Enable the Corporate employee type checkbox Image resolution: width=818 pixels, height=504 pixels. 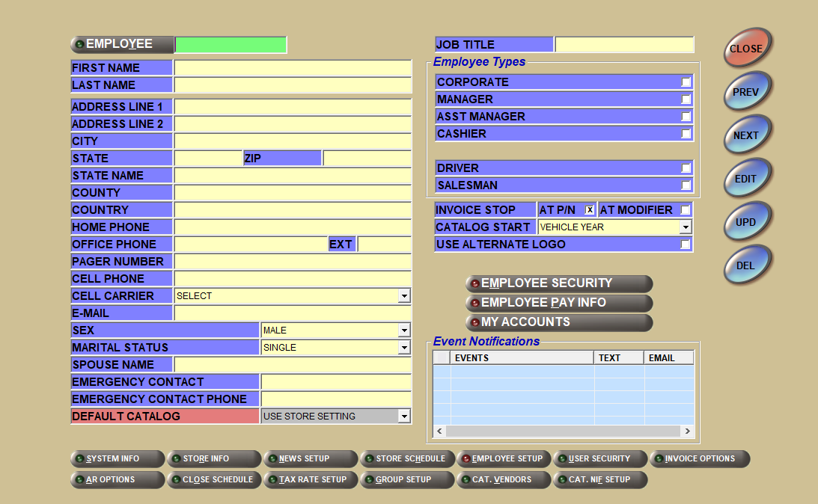686,82
